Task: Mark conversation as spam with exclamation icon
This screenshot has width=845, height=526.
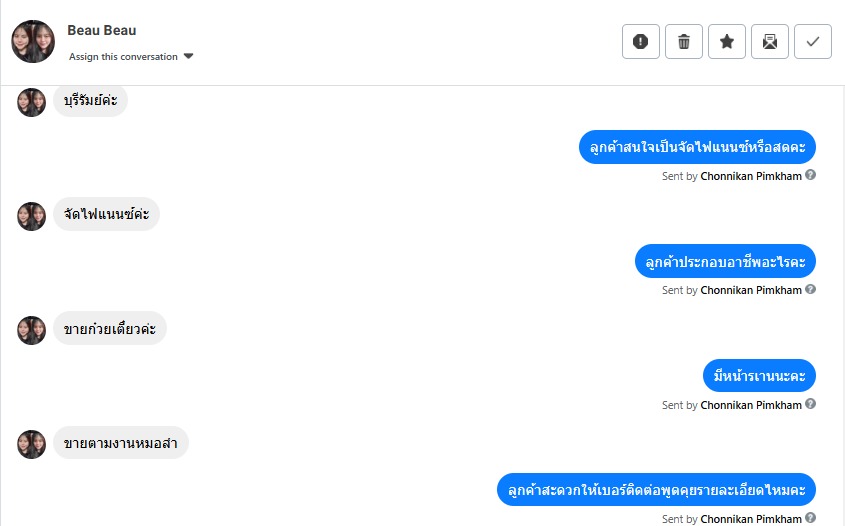Action: tap(641, 42)
